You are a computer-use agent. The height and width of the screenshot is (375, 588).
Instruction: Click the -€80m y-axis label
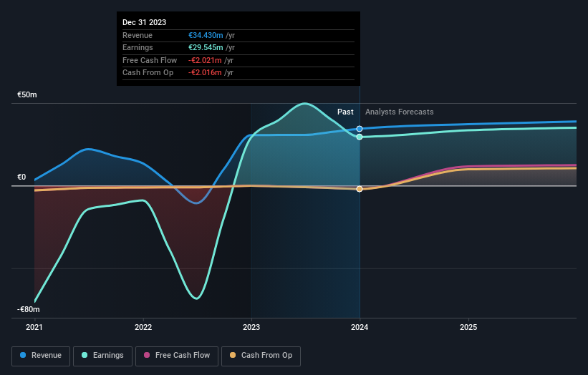(28, 309)
